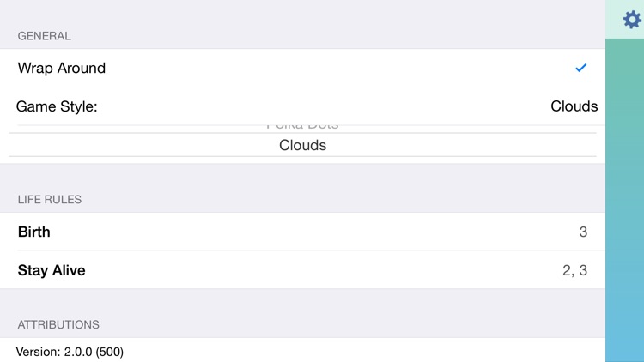This screenshot has height=362, width=644.
Task: Tap the gray spacer above LIFE RULES
Action: pyautogui.click(x=302, y=178)
